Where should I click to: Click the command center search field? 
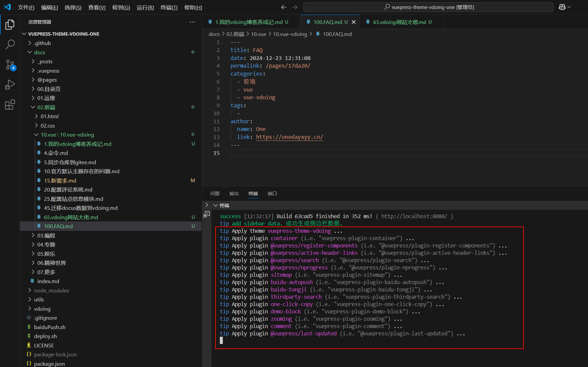(428, 7)
